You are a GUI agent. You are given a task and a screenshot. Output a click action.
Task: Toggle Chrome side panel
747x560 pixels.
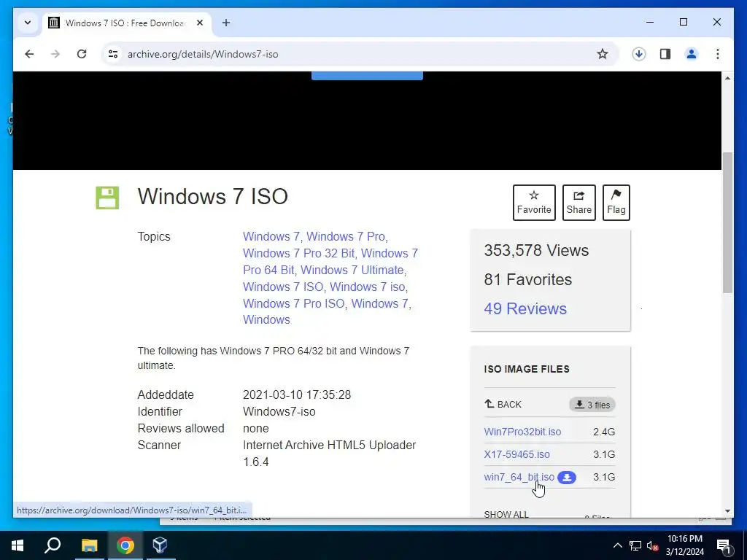coord(665,54)
